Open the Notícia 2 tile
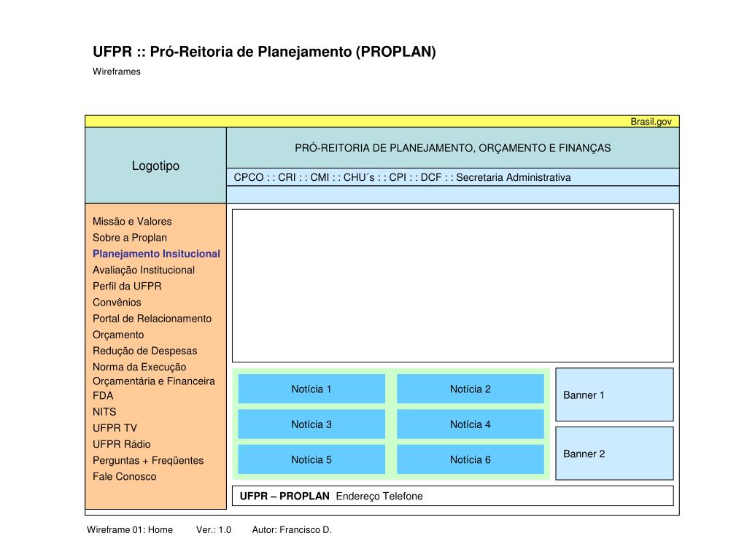 (x=471, y=389)
